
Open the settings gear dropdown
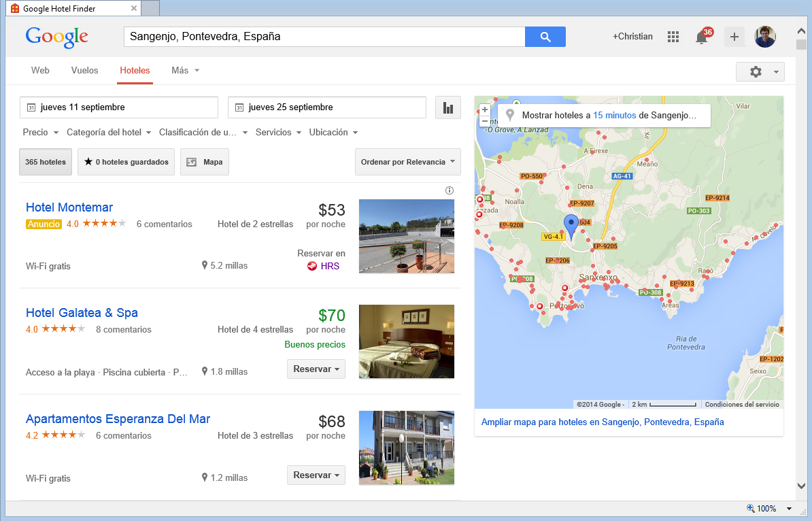760,72
